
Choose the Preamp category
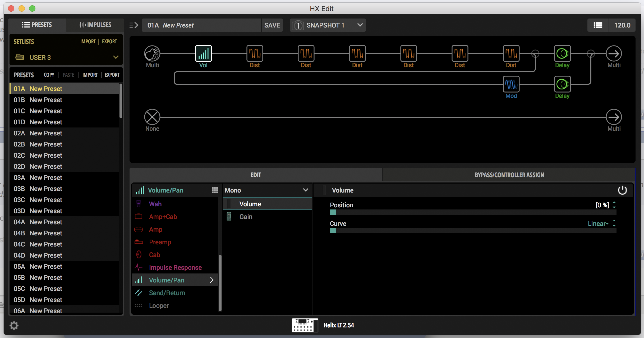[175, 242]
